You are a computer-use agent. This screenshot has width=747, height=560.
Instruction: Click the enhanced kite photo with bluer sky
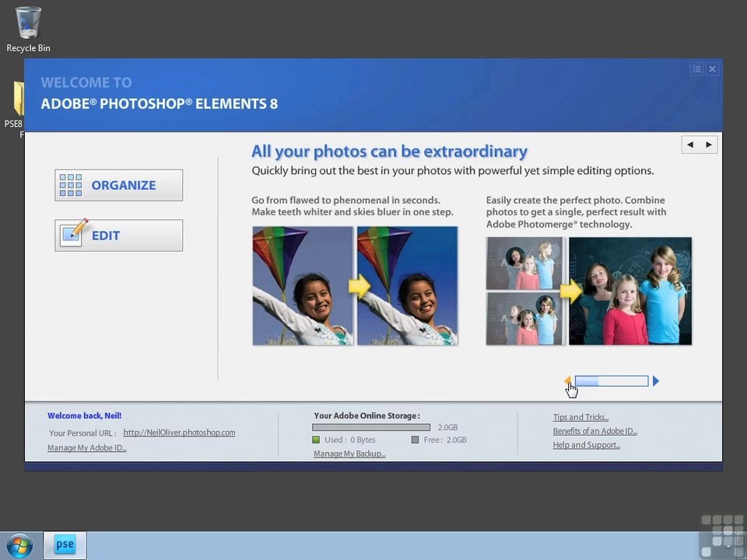point(407,285)
